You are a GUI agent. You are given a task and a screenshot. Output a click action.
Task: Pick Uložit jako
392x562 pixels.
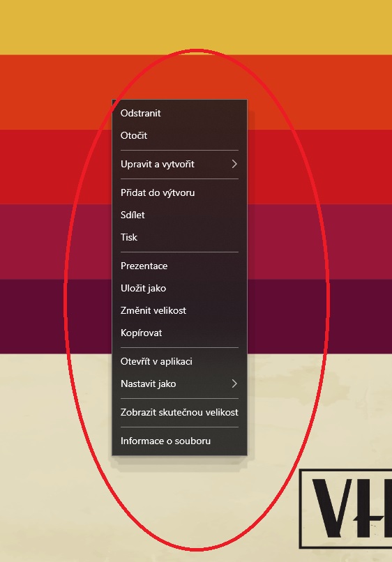(179, 288)
